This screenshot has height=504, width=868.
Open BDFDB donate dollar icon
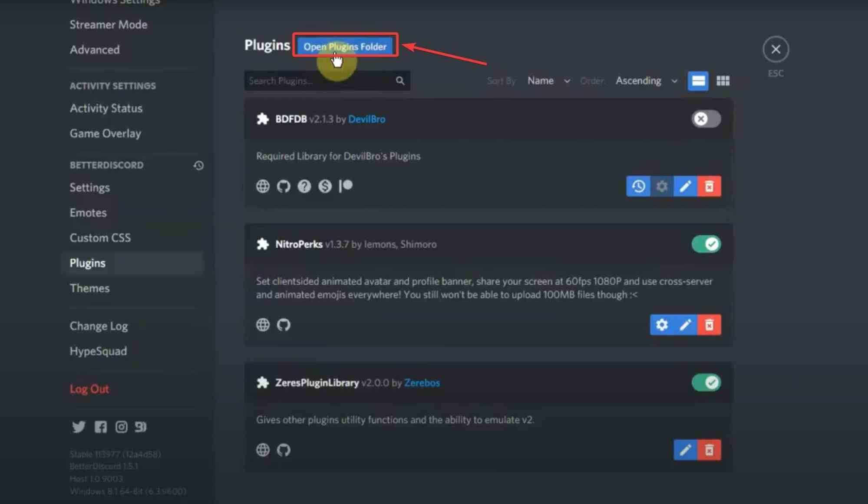click(325, 186)
